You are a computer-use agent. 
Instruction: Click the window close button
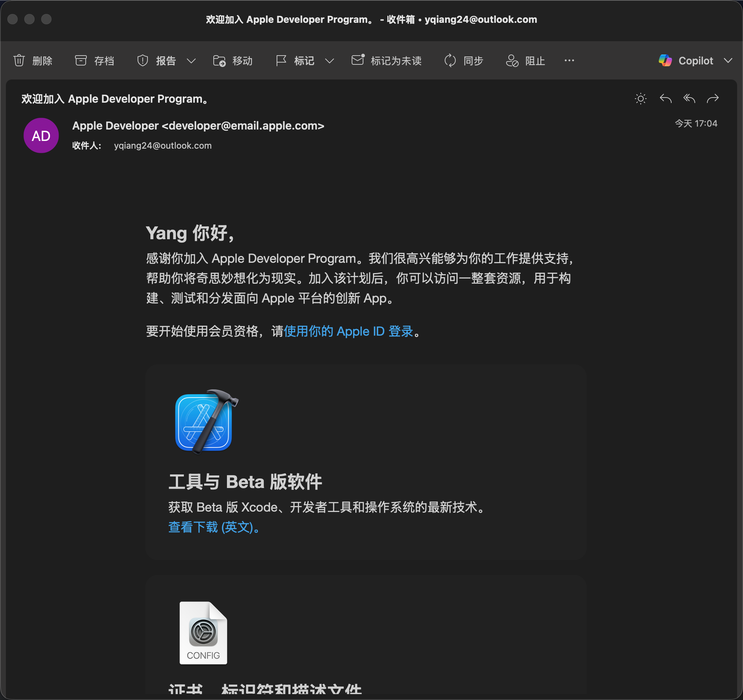pyautogui.click(x=13, y=19)
